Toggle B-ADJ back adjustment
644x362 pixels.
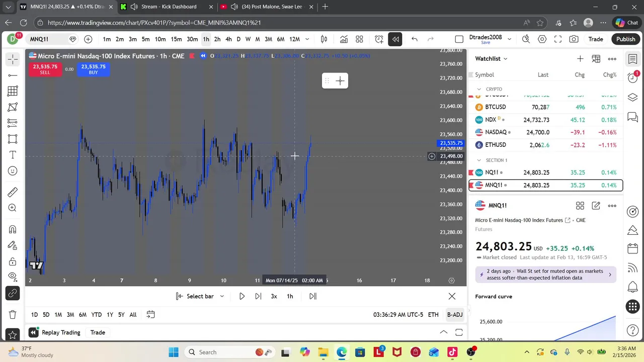coord(455,315)
